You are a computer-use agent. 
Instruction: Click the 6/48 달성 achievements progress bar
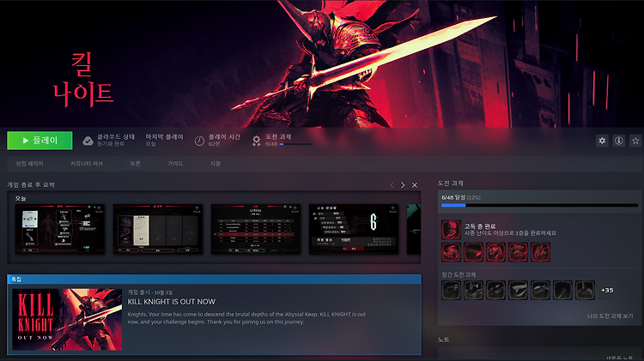540,205
